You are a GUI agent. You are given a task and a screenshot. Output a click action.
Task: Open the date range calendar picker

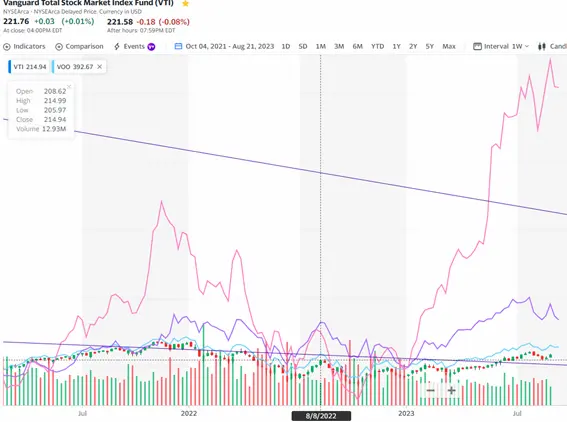tap(178, 46)
